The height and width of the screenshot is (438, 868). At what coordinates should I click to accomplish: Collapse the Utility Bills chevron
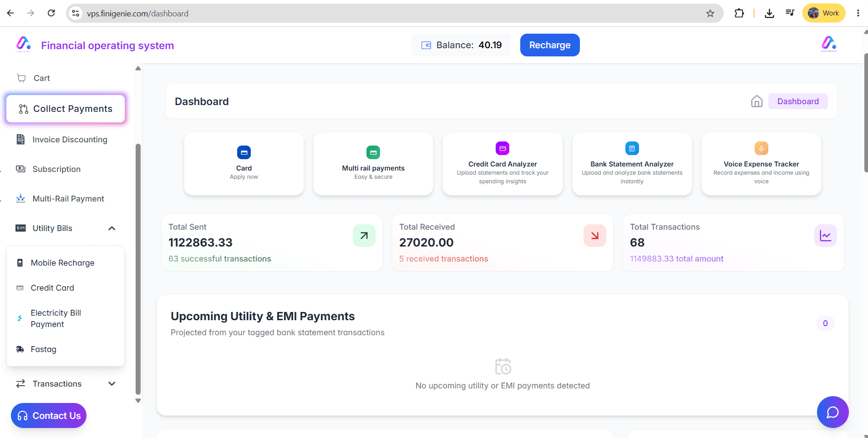(x=112, y=228)
